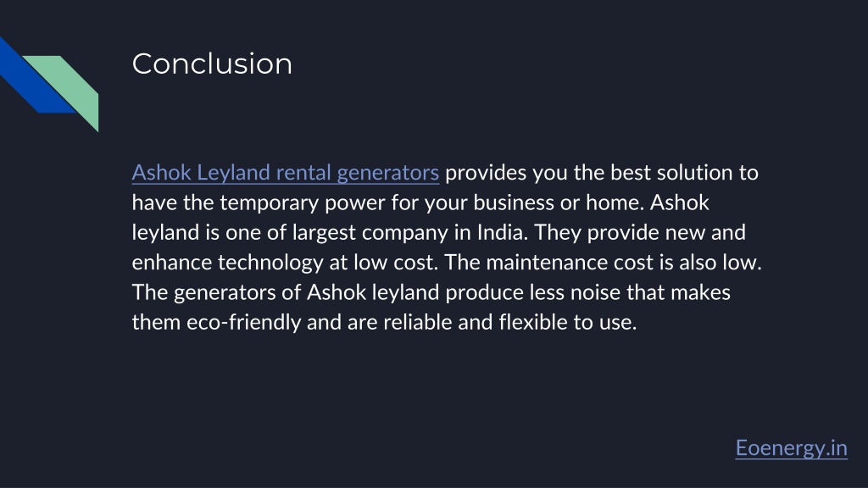Click the word produce in body text
868x488 pixels.
(x=484, y=292)
